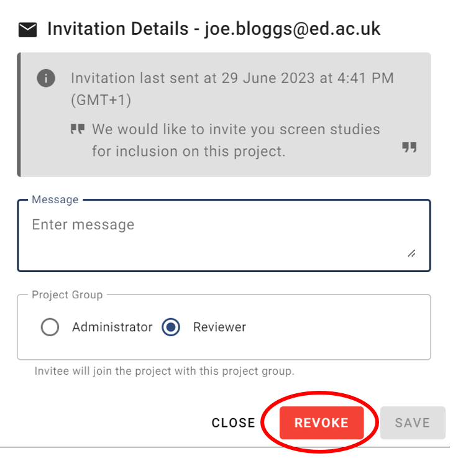Click the joe.bloggs@ed.ac.uk email in title
Screen dimensions: 476x466
292,29
